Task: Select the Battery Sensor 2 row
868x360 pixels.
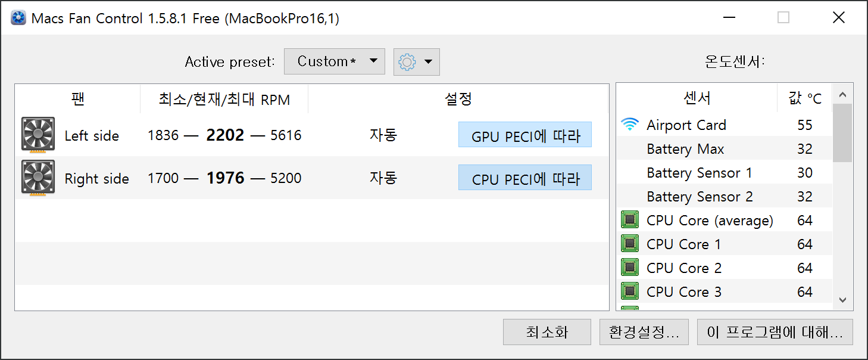Action: click(x=725, y=196)
